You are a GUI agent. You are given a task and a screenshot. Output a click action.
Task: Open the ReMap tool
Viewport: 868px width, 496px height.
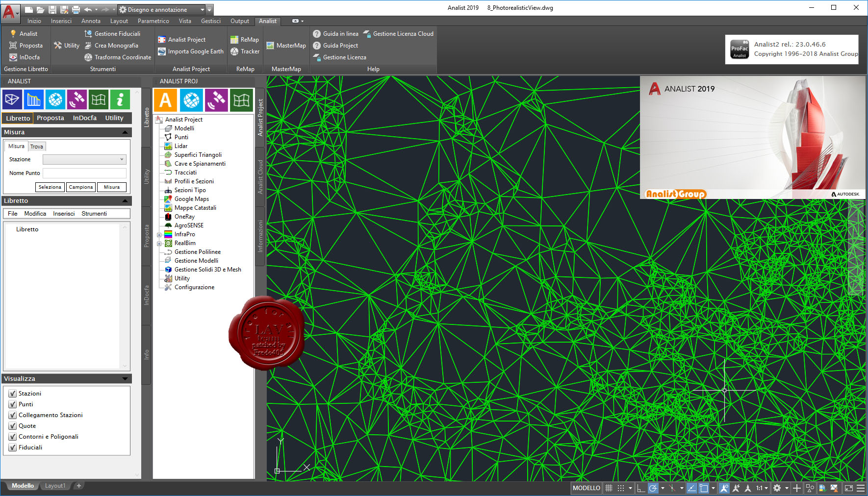click(x=244, y=40)
